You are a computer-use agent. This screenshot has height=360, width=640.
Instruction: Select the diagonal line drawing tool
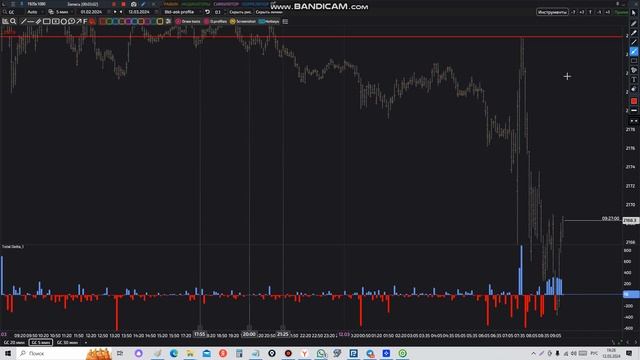point(23,21)
